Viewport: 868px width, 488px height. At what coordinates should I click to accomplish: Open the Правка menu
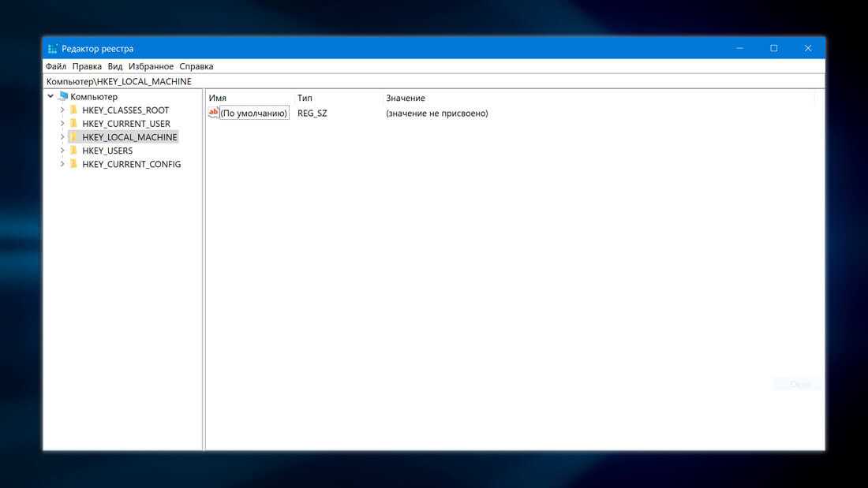87,66
